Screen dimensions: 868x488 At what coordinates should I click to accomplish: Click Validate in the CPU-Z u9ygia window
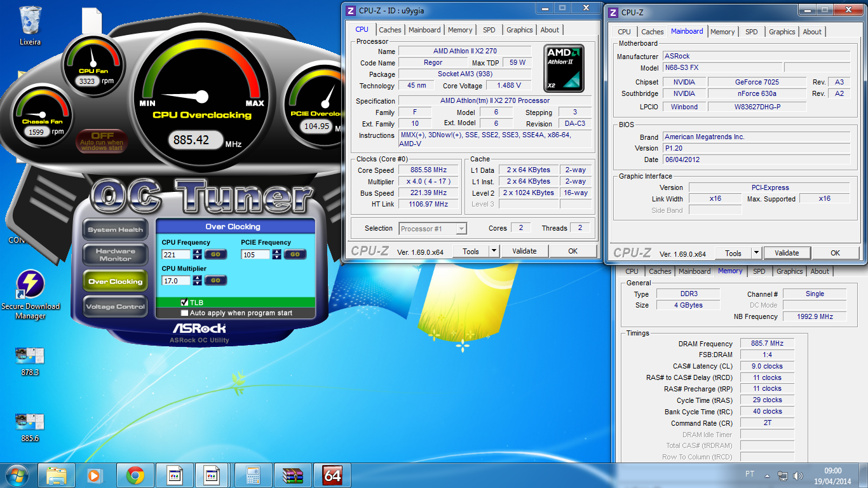coord(524,251)
